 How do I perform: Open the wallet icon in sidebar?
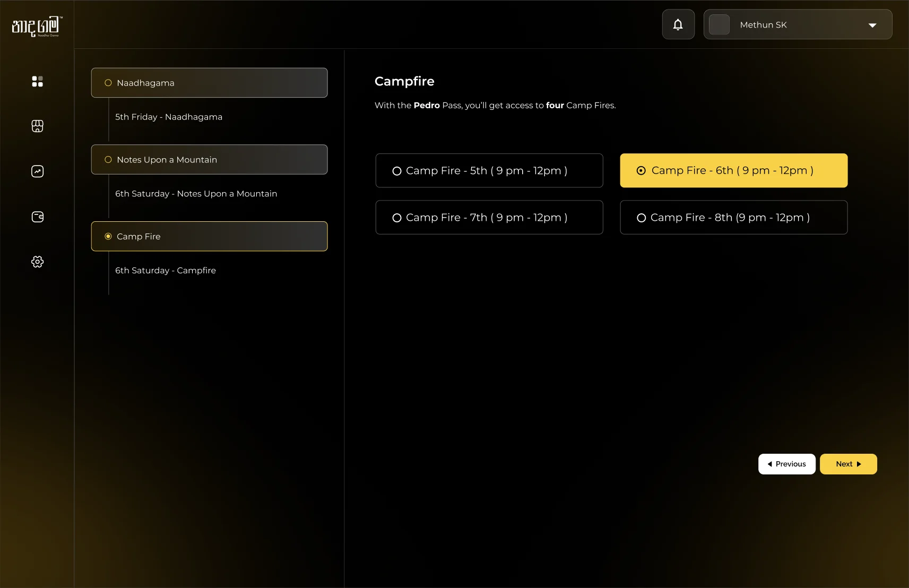click(37, 217)
